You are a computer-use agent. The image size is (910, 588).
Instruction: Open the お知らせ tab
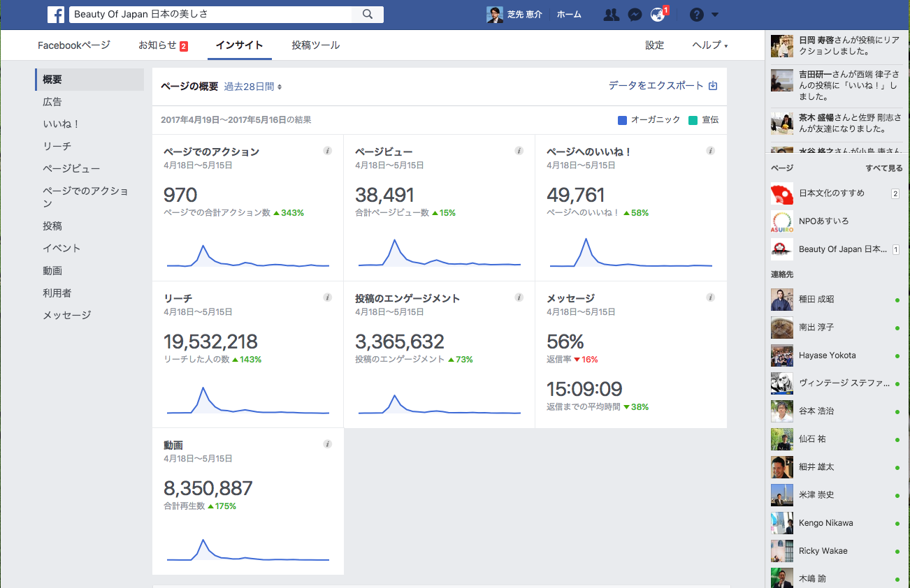click(163, 45)
